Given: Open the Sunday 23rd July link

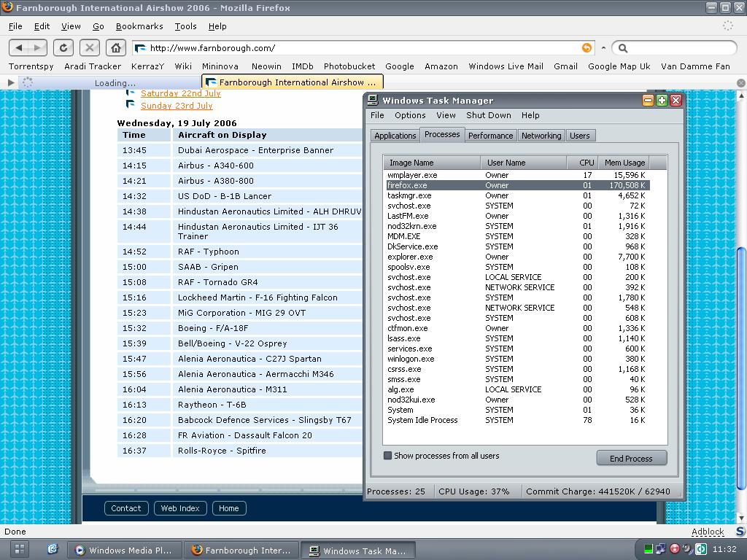Looking at the screenshot, I should click(177, 106).
